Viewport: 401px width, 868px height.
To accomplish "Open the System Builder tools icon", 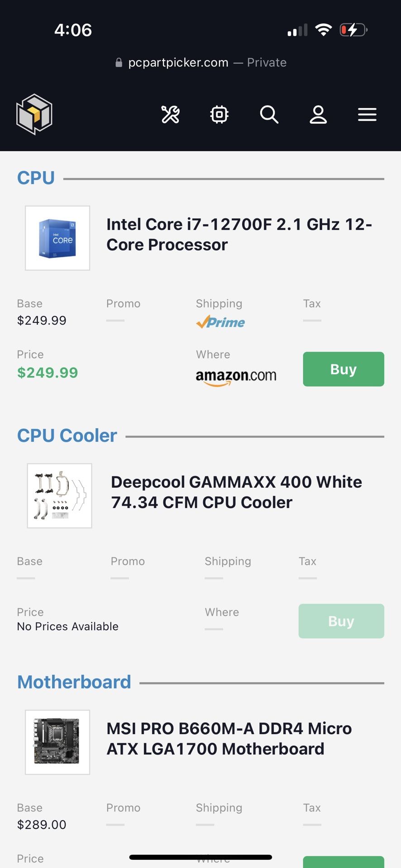I will [x=170, y=115].
